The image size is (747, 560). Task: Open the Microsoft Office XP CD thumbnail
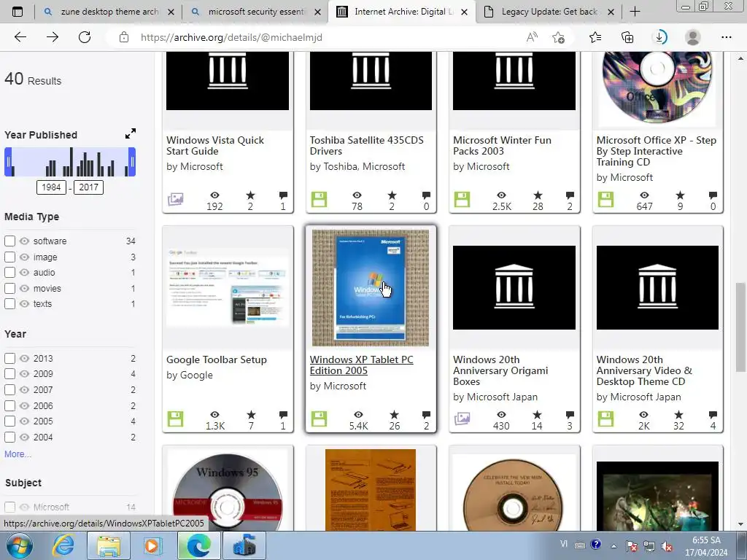657,88
